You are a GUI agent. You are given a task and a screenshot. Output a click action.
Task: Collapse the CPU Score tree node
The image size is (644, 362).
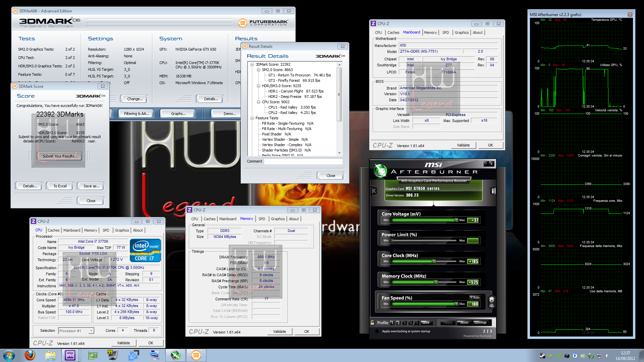click(258, 102)
